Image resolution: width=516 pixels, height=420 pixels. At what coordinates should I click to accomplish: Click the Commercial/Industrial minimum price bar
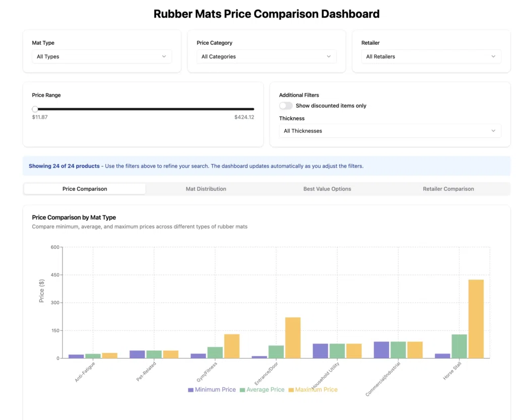(x=381, y=350)
